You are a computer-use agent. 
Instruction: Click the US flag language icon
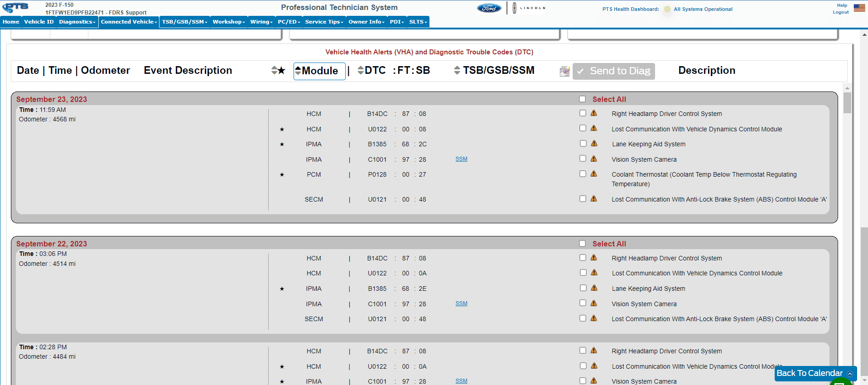click(x=859, y=8)
